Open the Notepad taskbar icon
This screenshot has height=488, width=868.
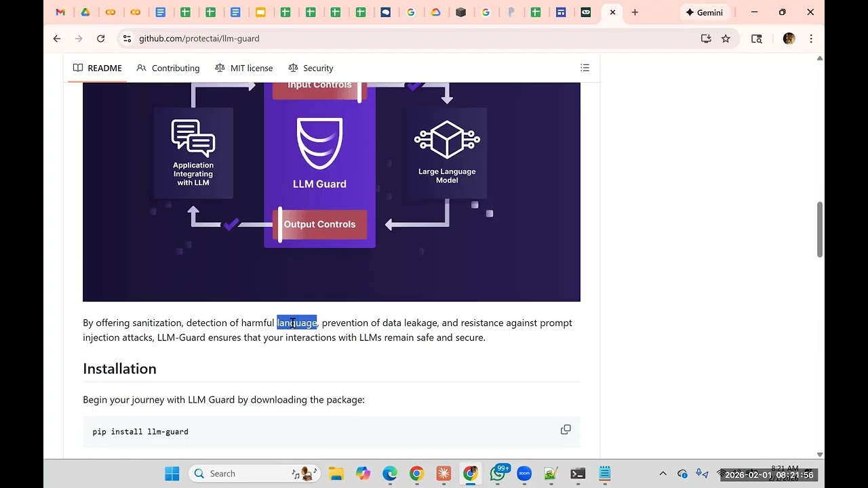605,474
